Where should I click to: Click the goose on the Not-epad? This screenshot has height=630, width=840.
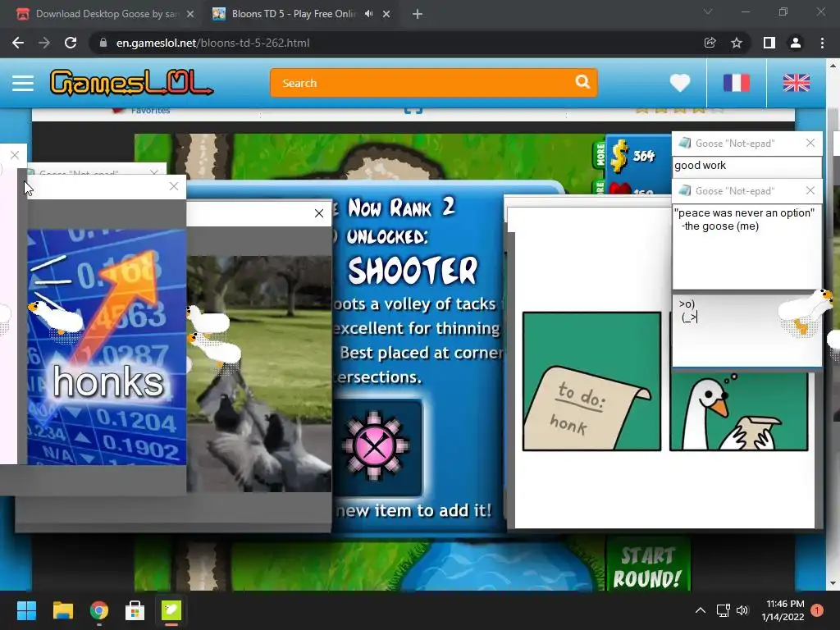tap(806, 312)
